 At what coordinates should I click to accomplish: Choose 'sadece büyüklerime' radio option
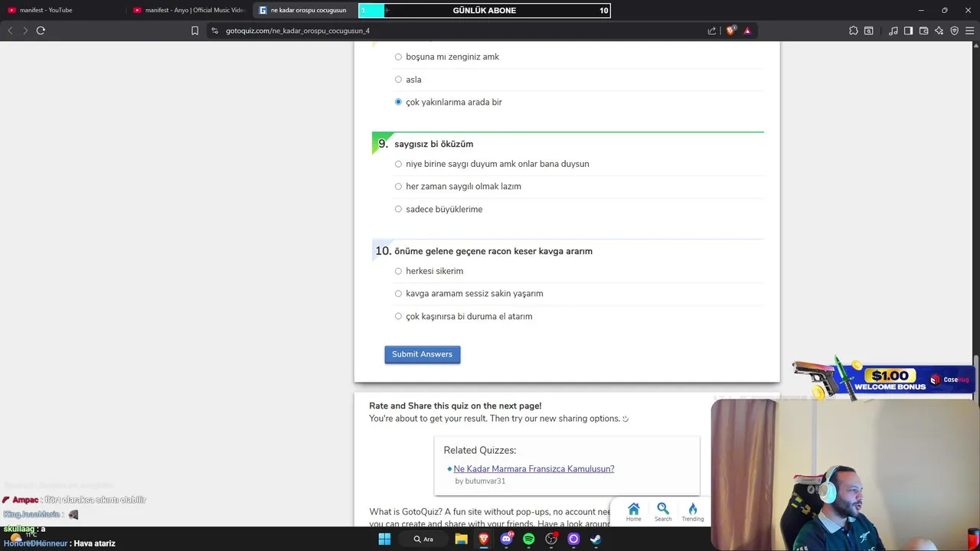coord(398,209)
